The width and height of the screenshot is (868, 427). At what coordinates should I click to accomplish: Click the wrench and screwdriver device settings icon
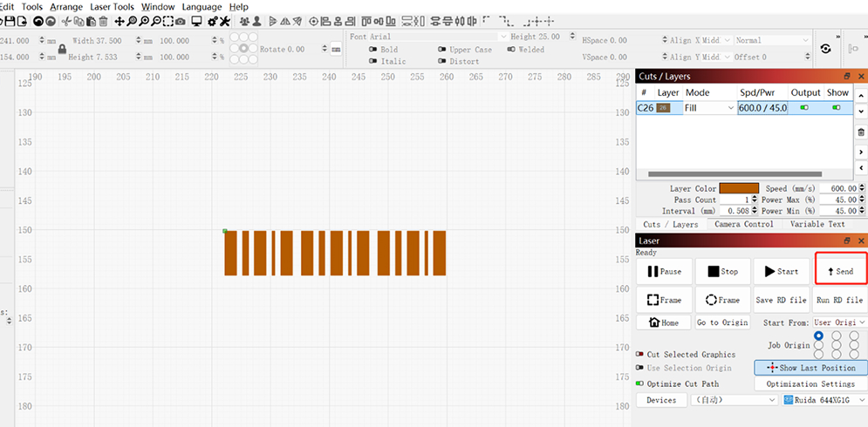pos(225,21)
